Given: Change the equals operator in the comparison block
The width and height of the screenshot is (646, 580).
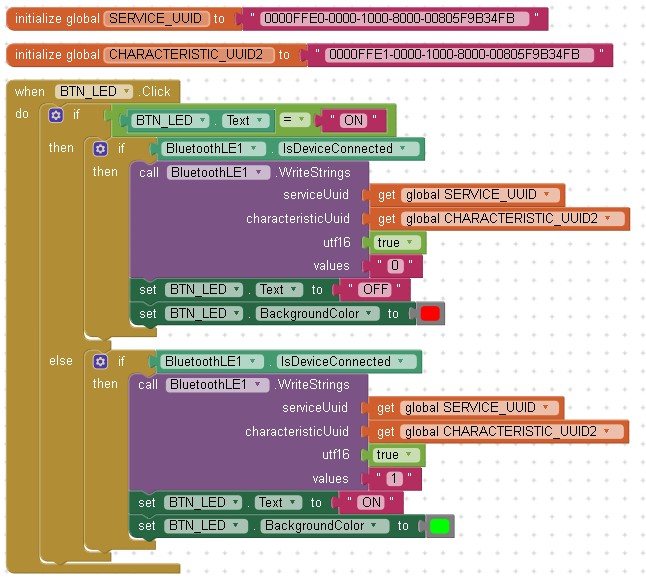Looking at the screenshot, I should [298, 120].
